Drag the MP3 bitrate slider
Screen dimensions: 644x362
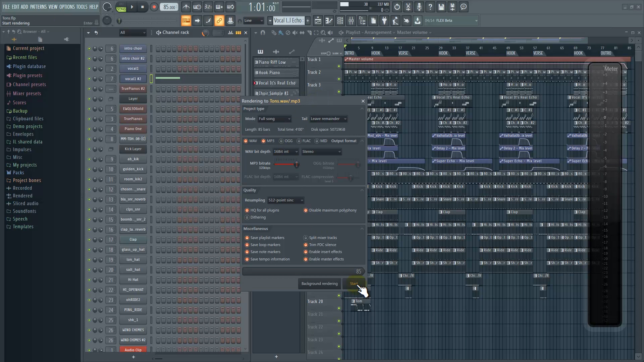(296, 165)
